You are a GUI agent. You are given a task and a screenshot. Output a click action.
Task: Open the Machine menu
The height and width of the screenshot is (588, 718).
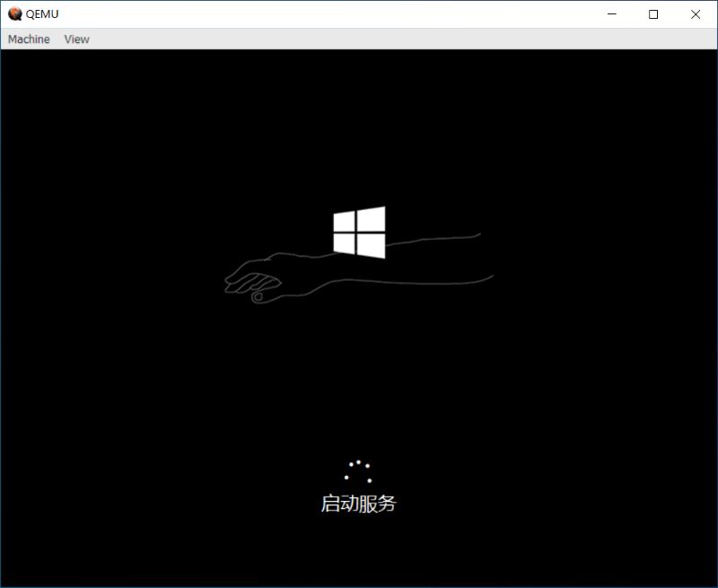28,39
